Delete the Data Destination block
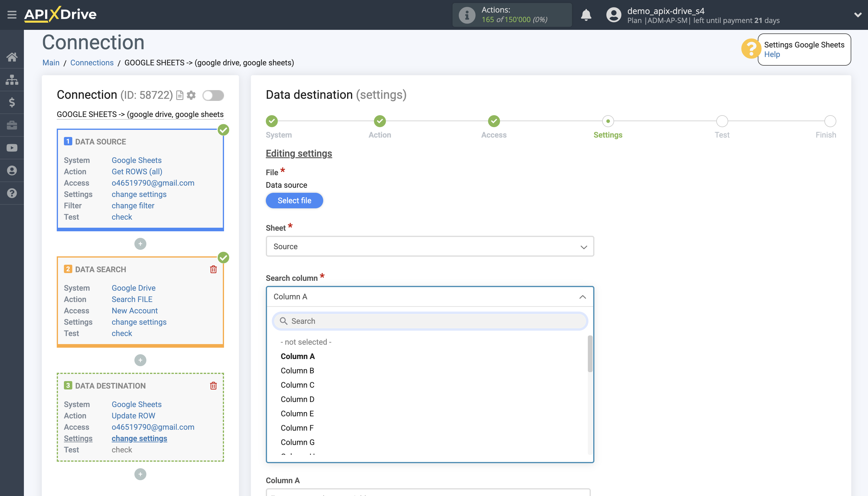 (214, 386)
